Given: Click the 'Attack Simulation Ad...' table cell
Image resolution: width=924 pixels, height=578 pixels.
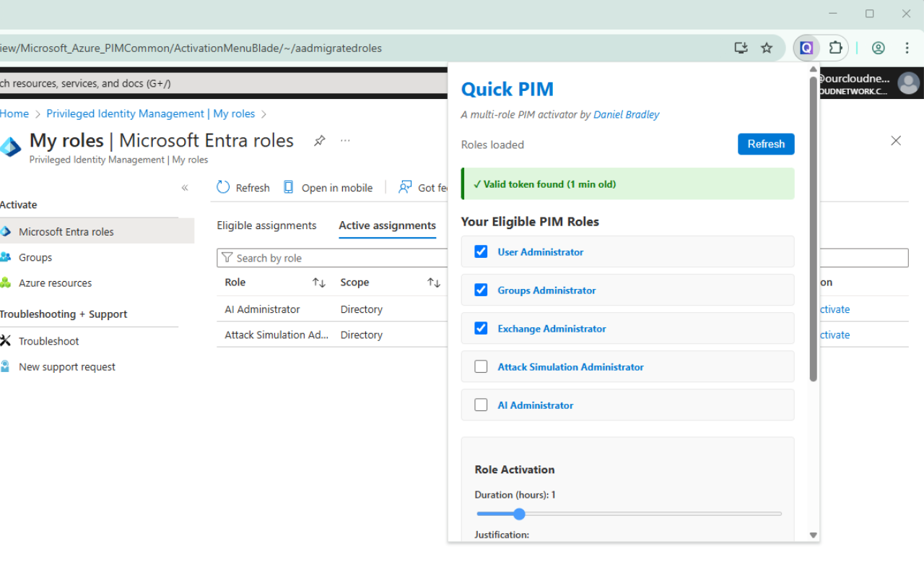Looking at the screenshot, I should pyautogui.click(x=276, y=335).
